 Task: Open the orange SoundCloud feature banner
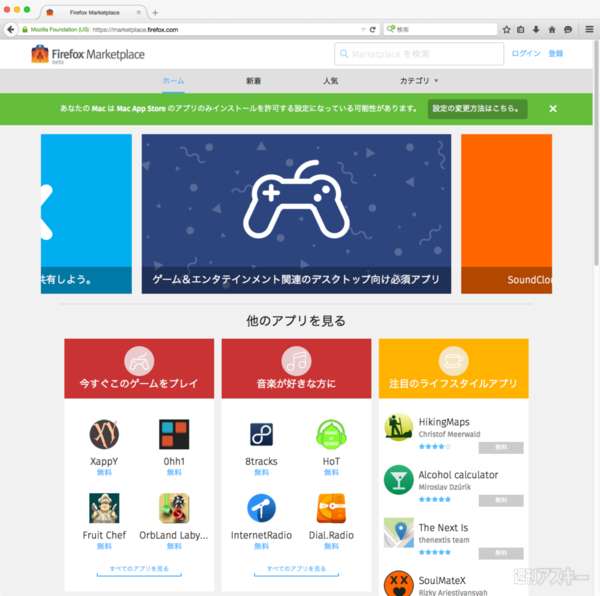(x=507, y=214)
